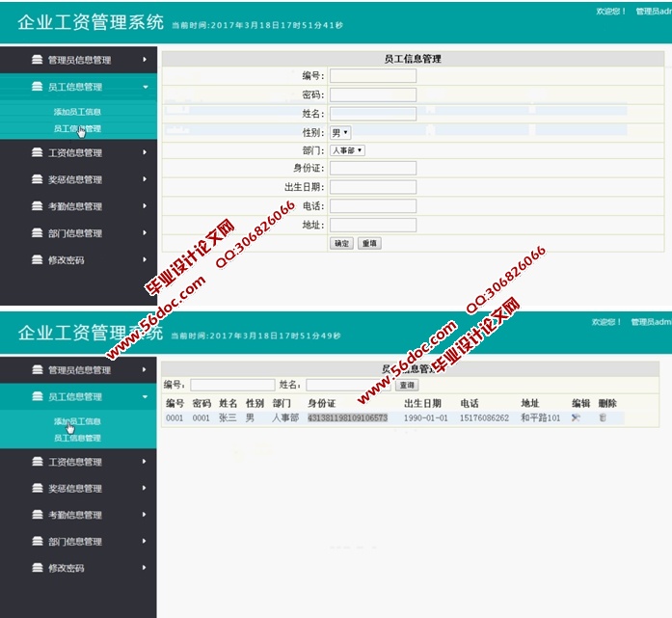672x618 pixels.
Task: Click 人事部 department cell in table
Action: click(285, 417)
